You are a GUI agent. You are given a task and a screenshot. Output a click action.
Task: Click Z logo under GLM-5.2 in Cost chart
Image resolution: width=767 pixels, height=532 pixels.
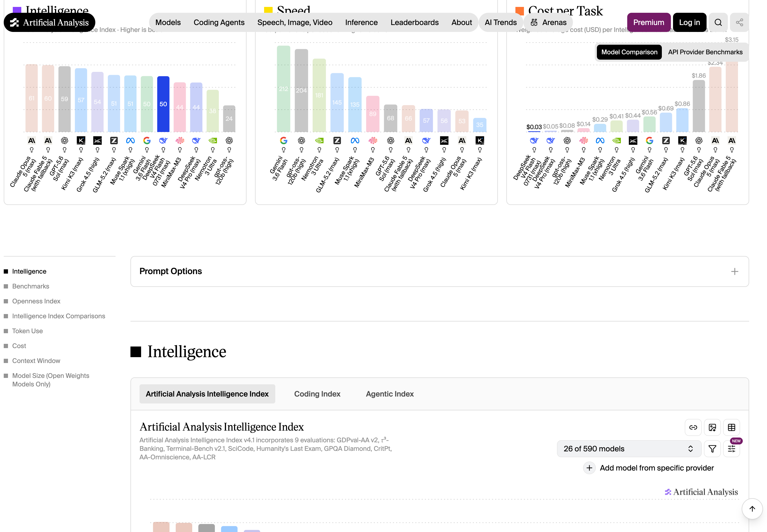coord(666,141)
